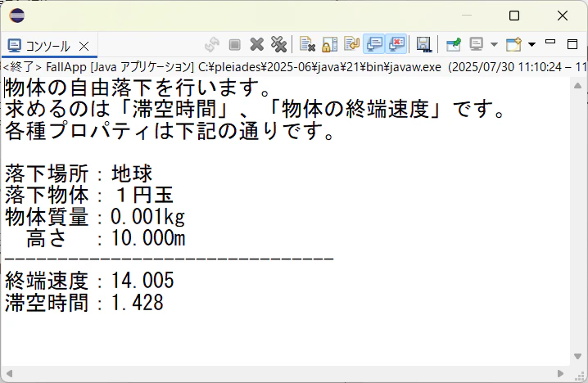Screen dimensions: 588x383
Task: Click the 落下物体 : 1円玉 line
Action: pyautogui.click(x=89, y=195)
